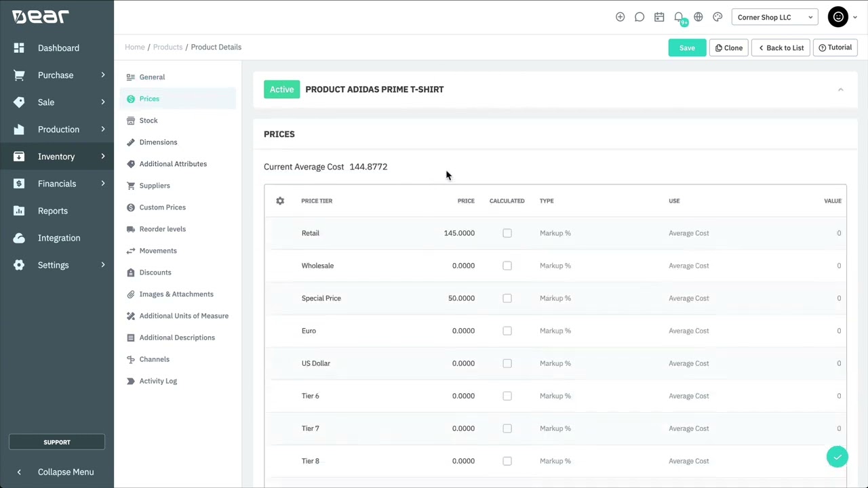Toggle Calculated checkbox for Tier 6
Image resolution: width=868 pixels, height=488 pixels.
(507, 396)
